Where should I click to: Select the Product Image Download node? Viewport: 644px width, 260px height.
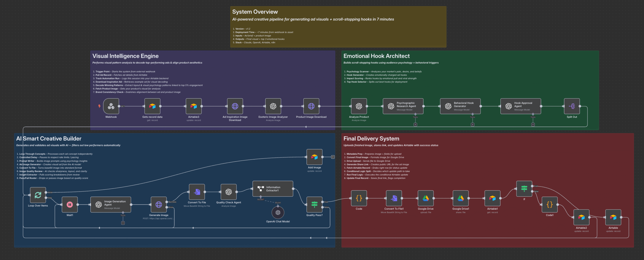coord(311,106)
